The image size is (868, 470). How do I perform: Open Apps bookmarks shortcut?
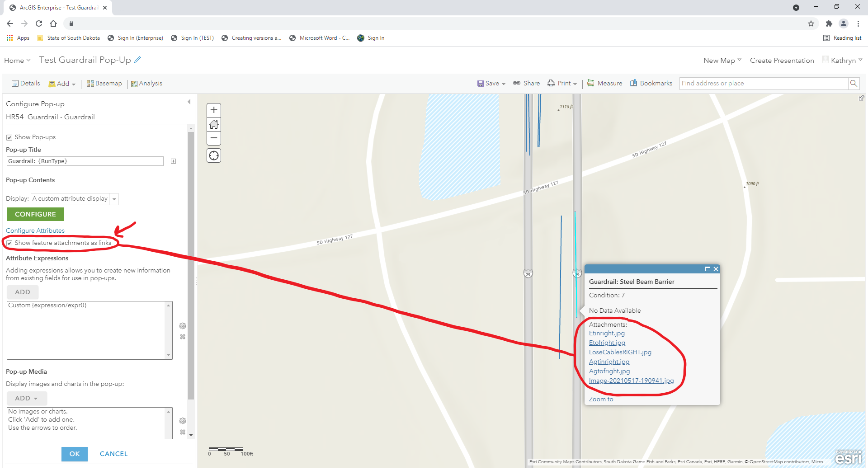pos(18,38)
